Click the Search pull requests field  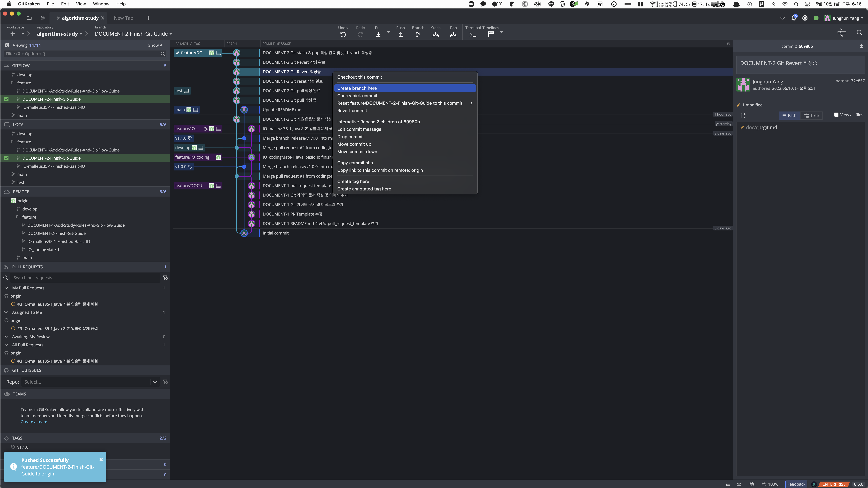pyautogui.click(x=85, y=278)
